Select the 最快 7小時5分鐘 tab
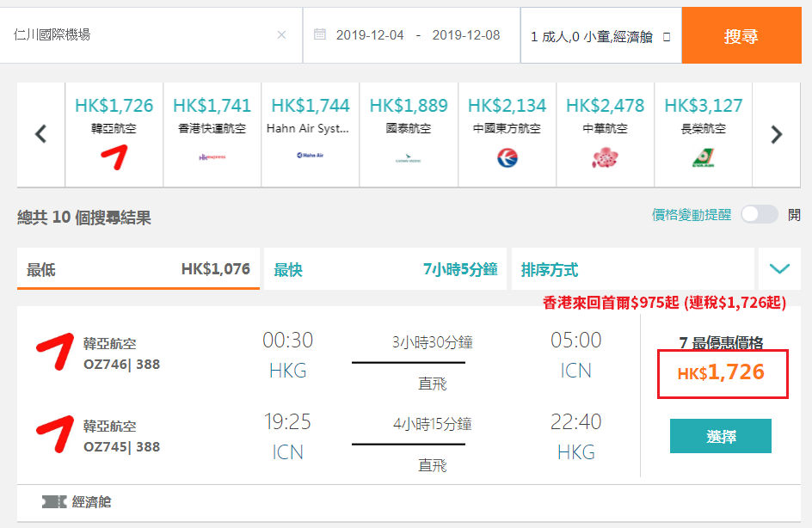 point(385,268)
